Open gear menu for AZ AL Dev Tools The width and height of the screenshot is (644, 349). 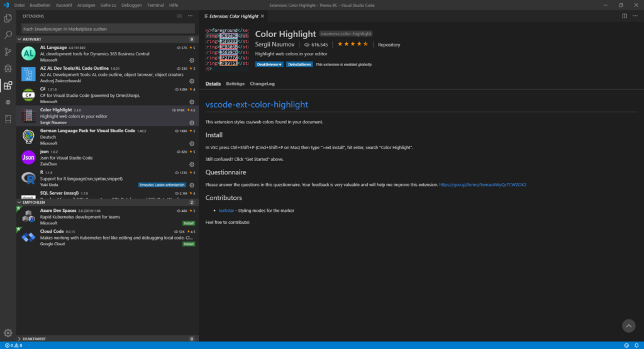[x=191, y=81]
